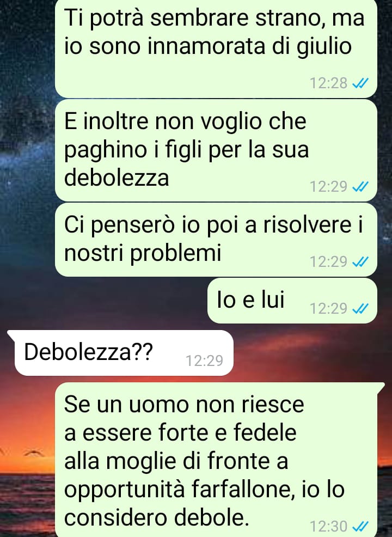Viewport: 392px width, 537px height.
Task: Select the 'Ti potrà sembrare strano' message bubble
Action: (216, 48)
